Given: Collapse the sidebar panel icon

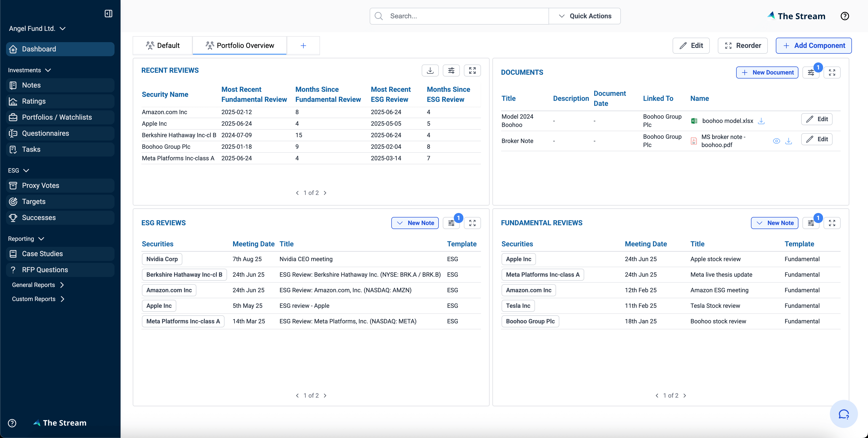Looking at the screenshot, I should coord(108,14).
